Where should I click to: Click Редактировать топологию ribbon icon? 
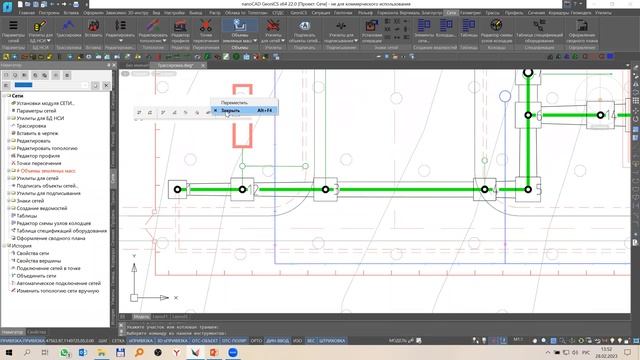click(153, 26)
